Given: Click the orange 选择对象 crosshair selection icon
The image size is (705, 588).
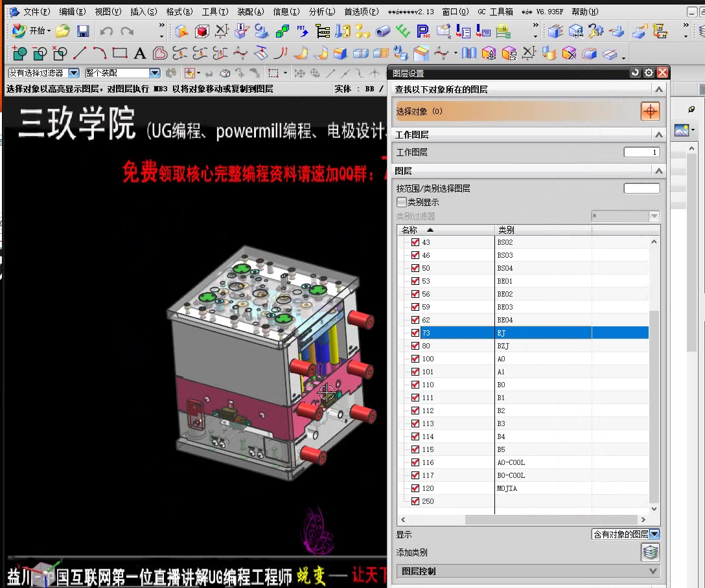Looking at the screenshot, I should pos(651,111).
